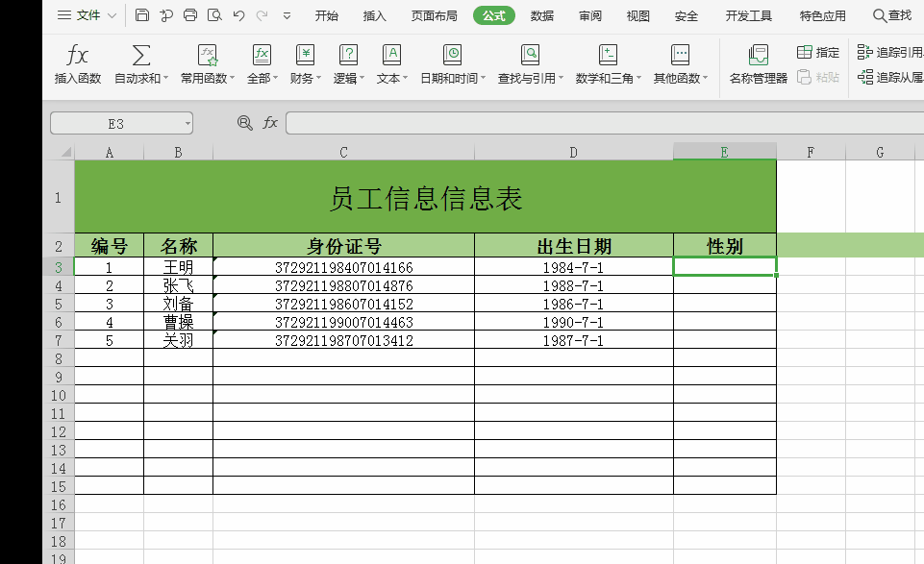Switch to the View (视图) tab
Image resolution: width=924 pixels, height=564 pixels.
pos(638,16)
